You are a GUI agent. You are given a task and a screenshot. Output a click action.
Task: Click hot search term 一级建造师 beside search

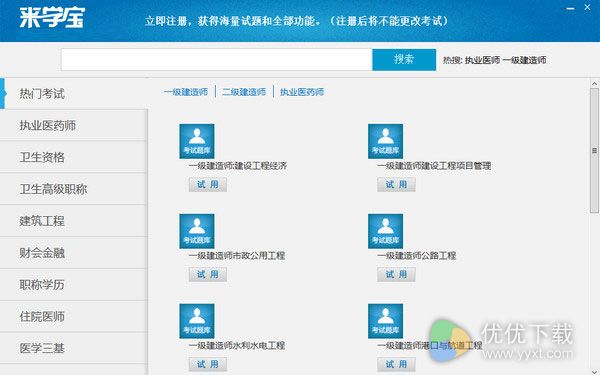click(x=524, y=60)
